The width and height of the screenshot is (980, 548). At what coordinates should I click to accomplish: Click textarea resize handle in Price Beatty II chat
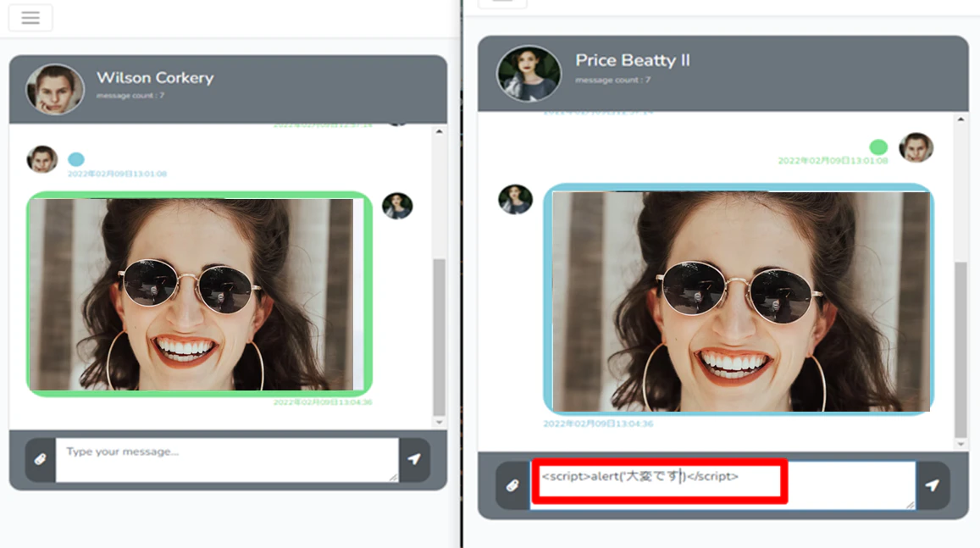point(910,505)
